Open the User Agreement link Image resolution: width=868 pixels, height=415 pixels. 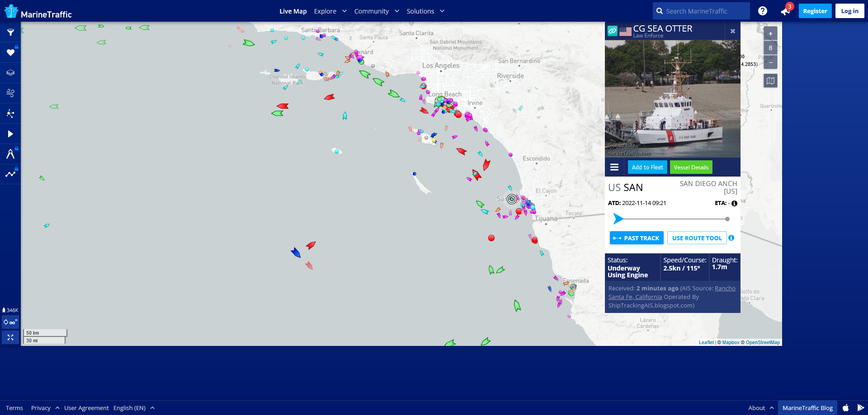pyautogui.click(x=86, y=408)
